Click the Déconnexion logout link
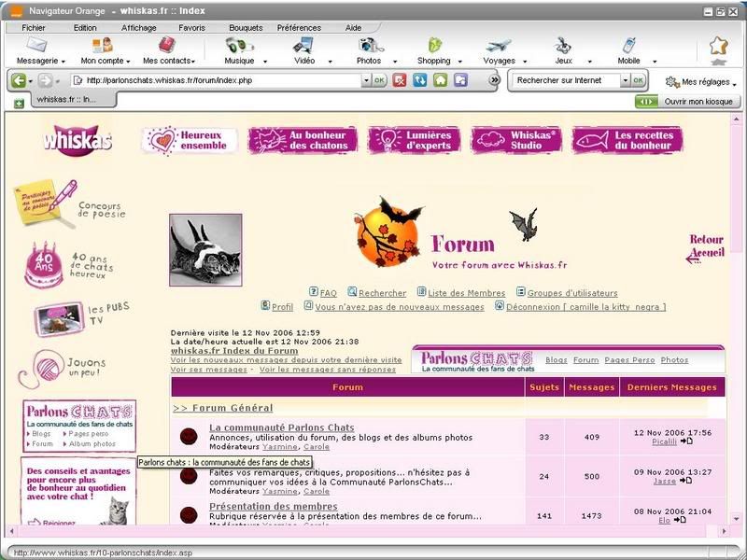Screen dimensions: 747x560 [x=586, y=307]
